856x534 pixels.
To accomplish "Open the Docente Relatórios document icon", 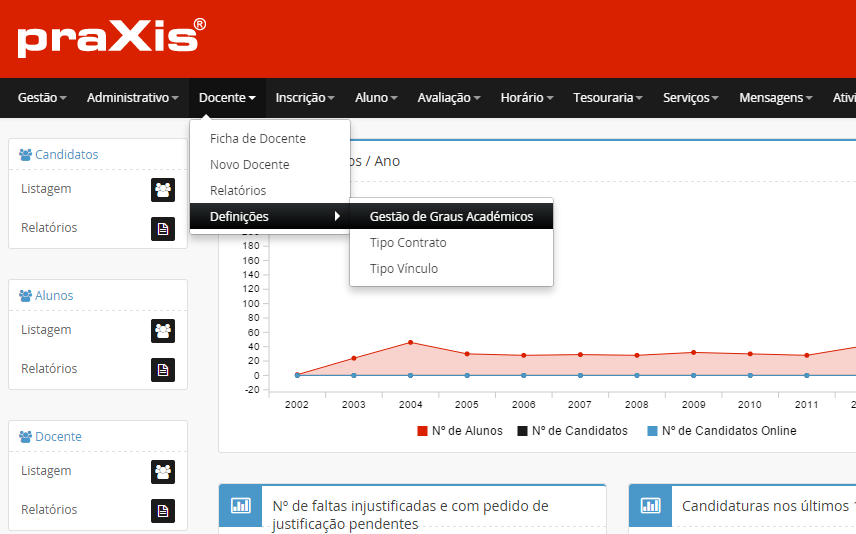I will click(163, 511).
